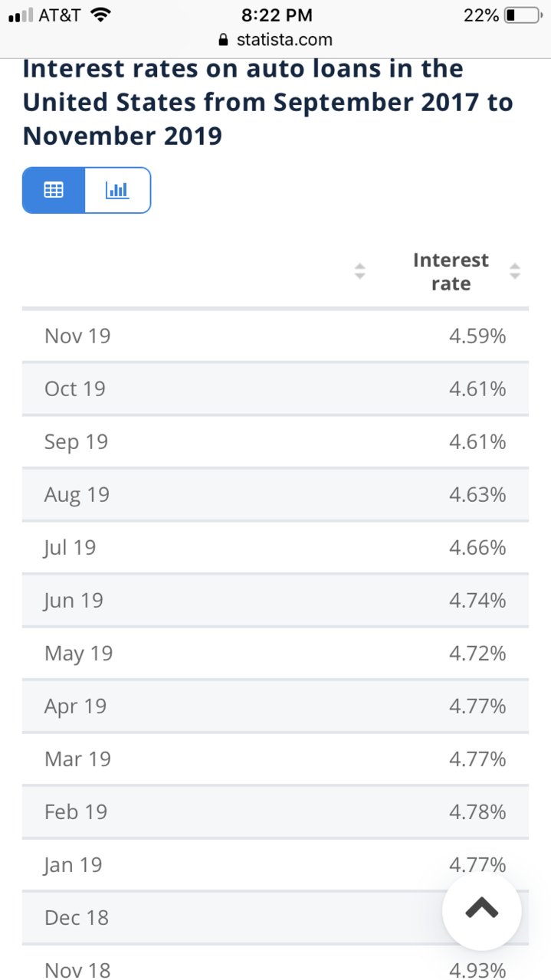Tap the 8:22 PM clock
Image resolution: width=551 pixels, height=980 pixels.
pyautogui.click(x=277, y=15)
